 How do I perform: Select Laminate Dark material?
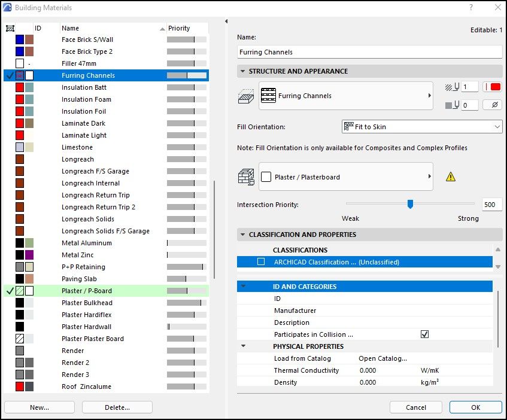click(107, 123)
